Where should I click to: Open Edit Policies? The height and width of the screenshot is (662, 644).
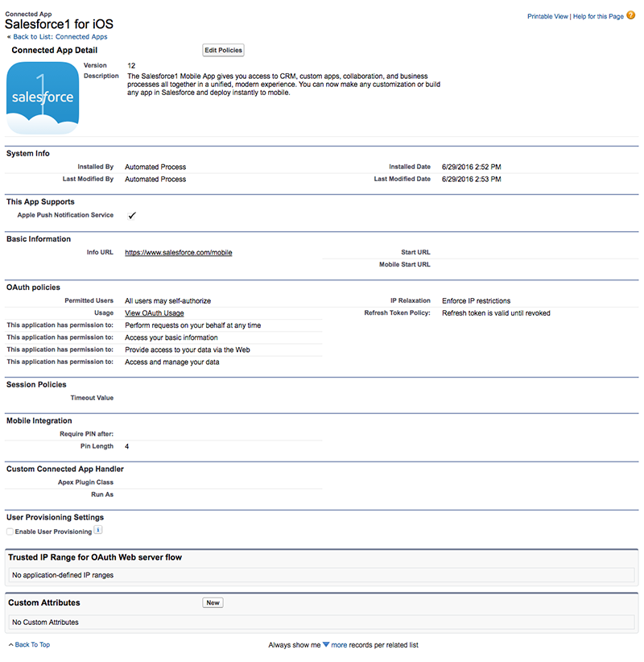tap(223, 50)
